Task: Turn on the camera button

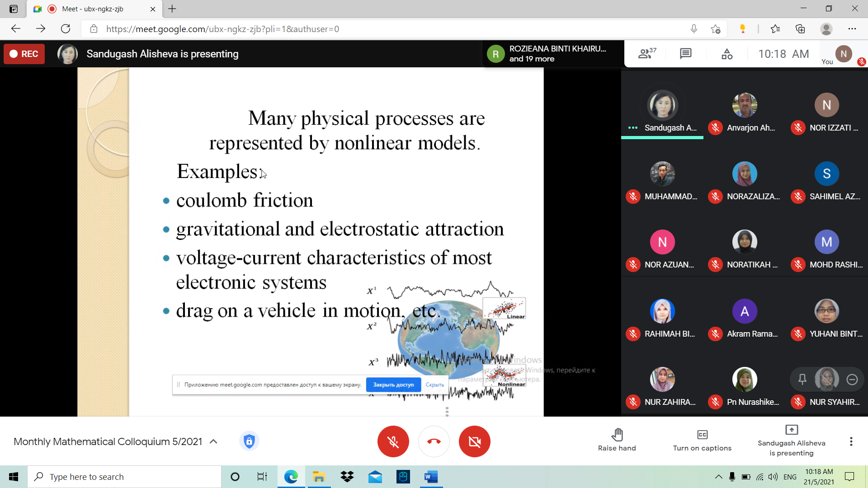Action: [474, 441]
